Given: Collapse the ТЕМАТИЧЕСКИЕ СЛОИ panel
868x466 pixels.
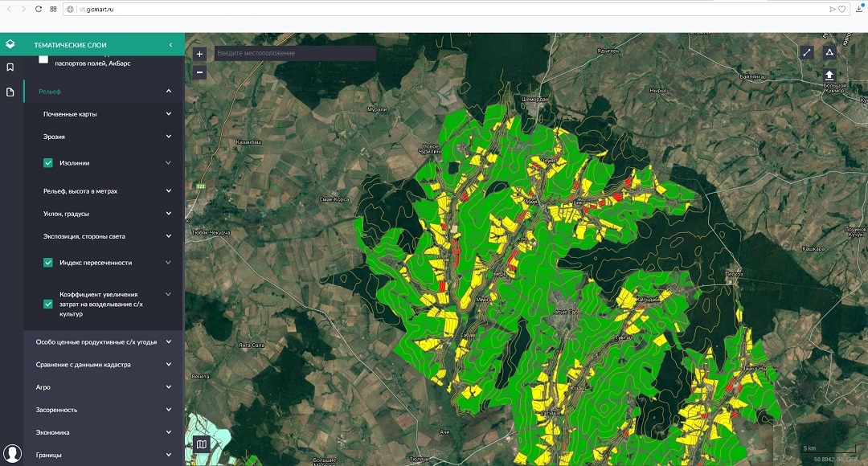Looking at the screenshot, I should point(170,45).
